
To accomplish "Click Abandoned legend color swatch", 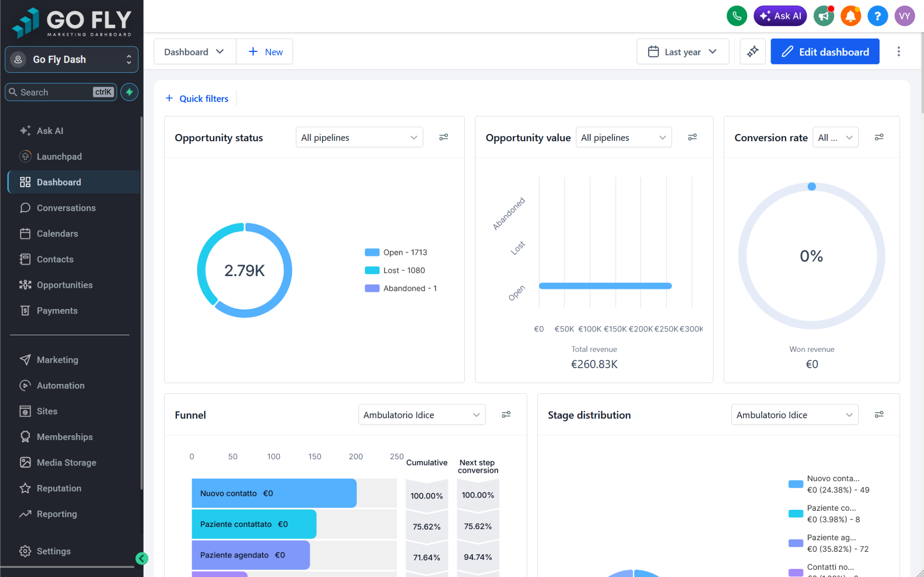I will tap(372, 288).
